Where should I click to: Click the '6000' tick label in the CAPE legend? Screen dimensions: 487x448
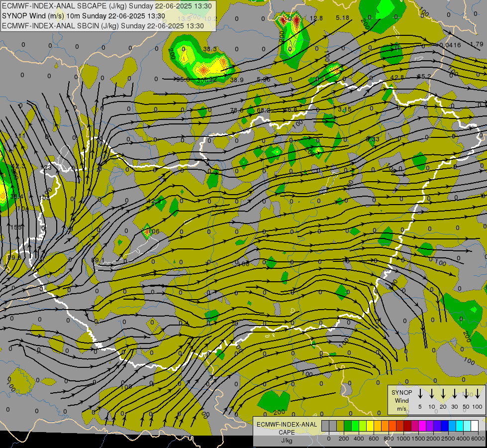pyautogui.click(x=478, y=439)
